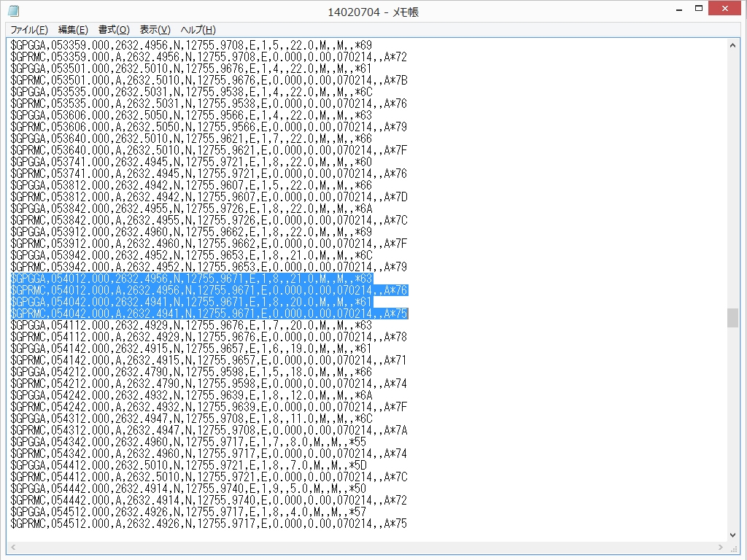Click the vertical scrollbar thumb

click(x=732, y=318)
